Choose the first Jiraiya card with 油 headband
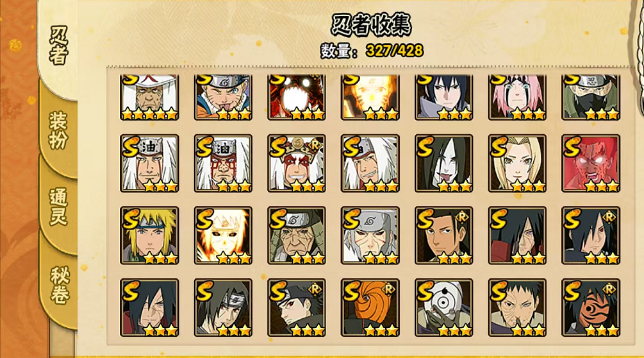 pyautogui.click(x=149, y=163)
